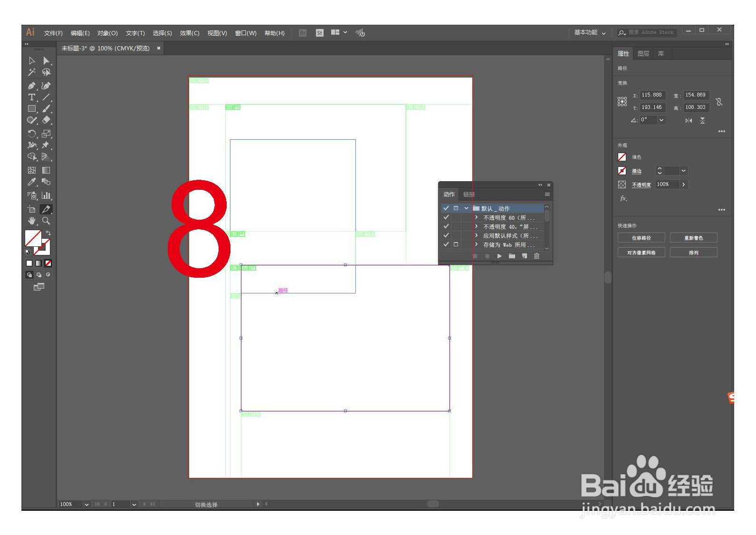Select the Curvature tool
This screenshot has width=756, height=535.
click(x=46, y=86)
